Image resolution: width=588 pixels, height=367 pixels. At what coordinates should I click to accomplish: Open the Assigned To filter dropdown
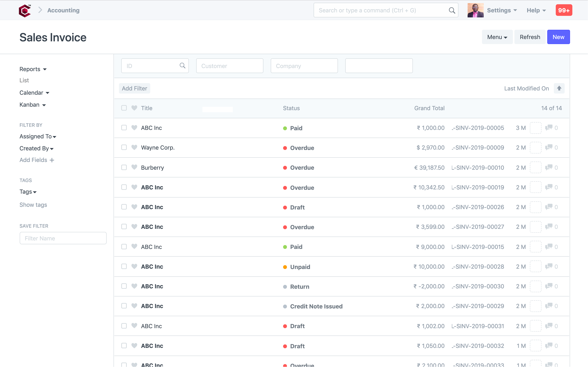tap(38, 136)
